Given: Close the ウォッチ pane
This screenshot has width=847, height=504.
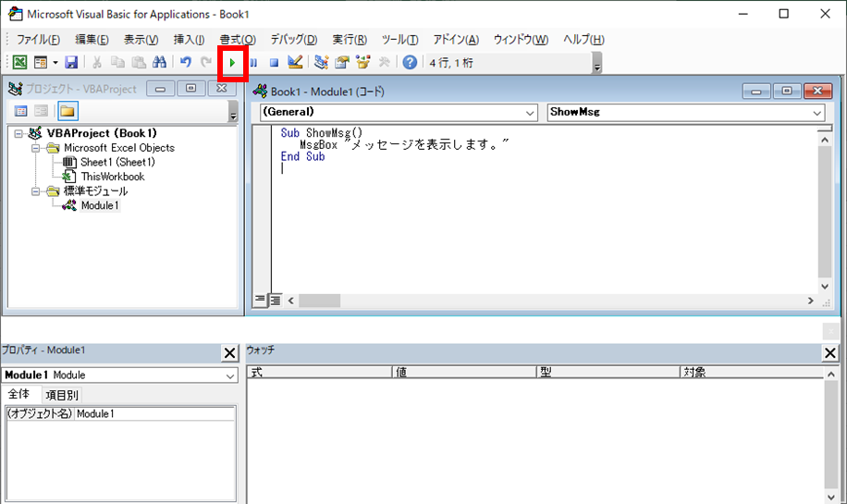Looking at the screenshot, I should 830,353.
